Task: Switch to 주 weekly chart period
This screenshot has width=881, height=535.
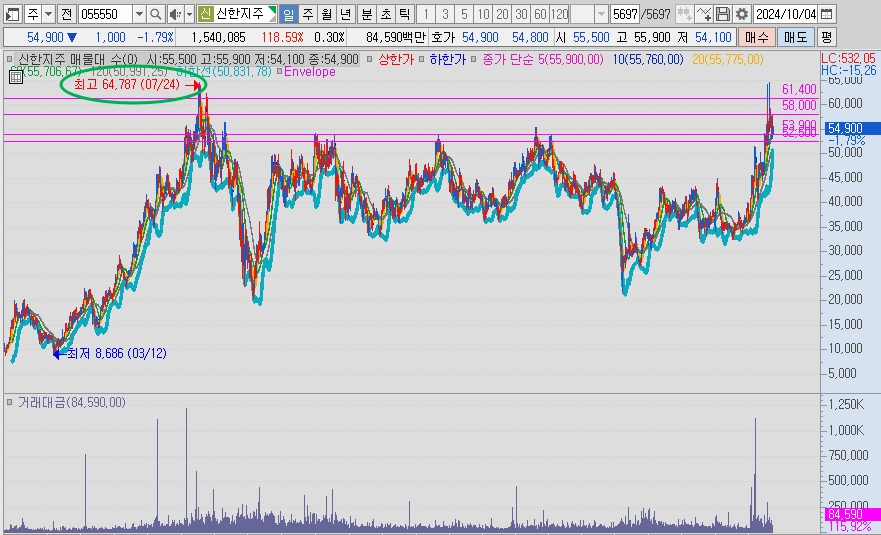Action: coord(307,14)
